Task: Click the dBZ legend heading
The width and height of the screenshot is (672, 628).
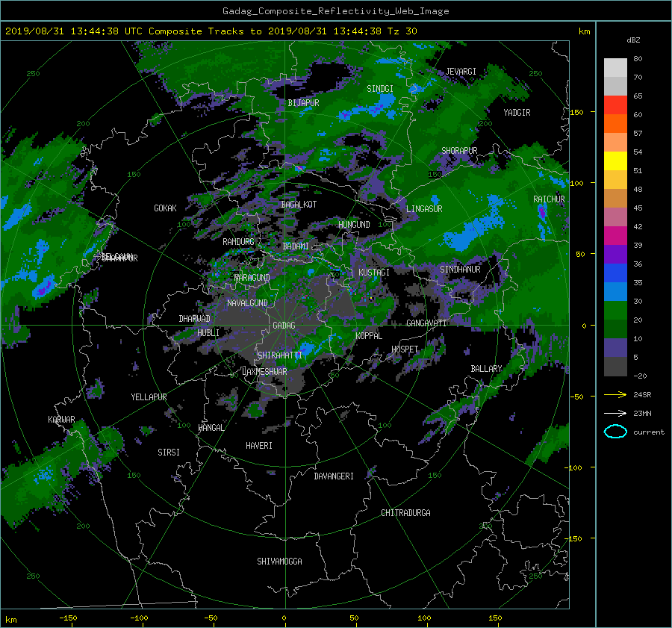Action: (x=633, y=40)
